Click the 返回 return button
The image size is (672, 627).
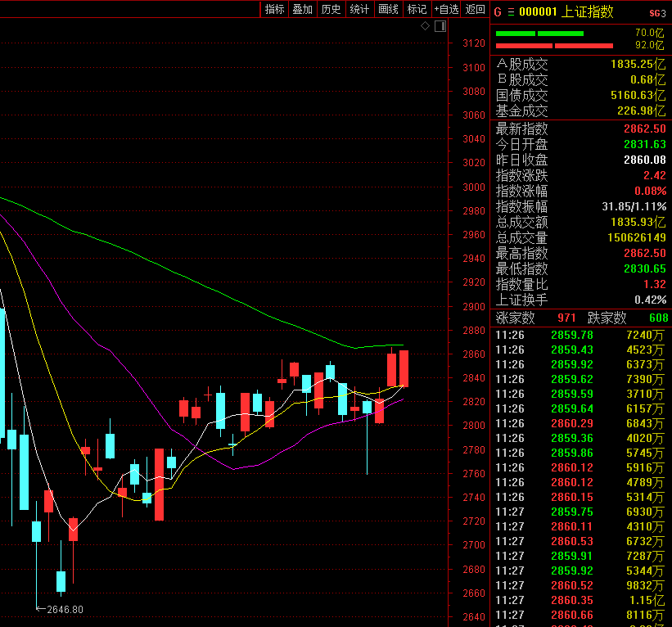click(475, 10)
